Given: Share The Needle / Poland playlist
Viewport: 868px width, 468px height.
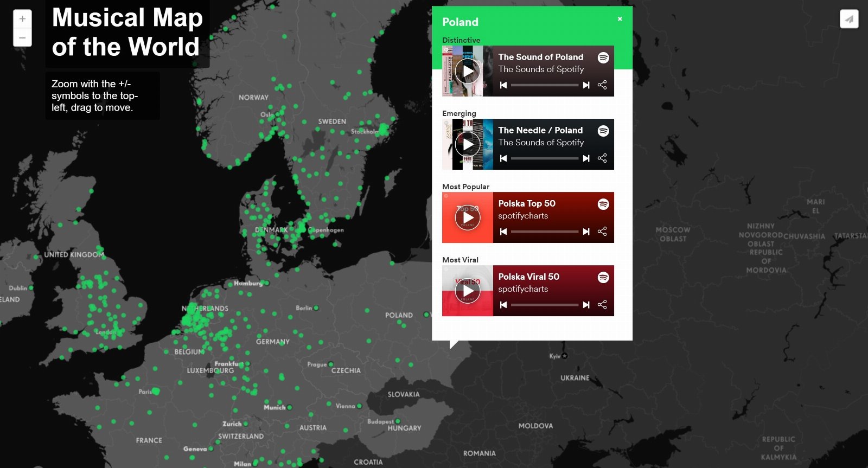Looking at the screenshot, I should (602, 158).
